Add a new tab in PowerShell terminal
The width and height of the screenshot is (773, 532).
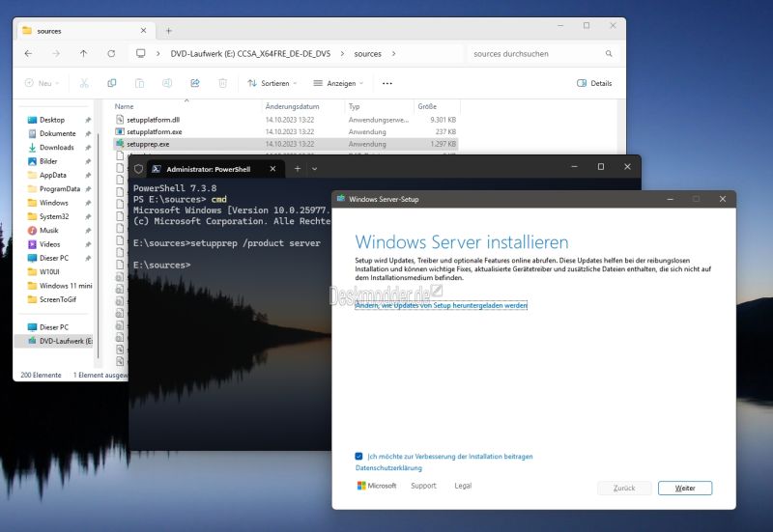tap(298, 168)
